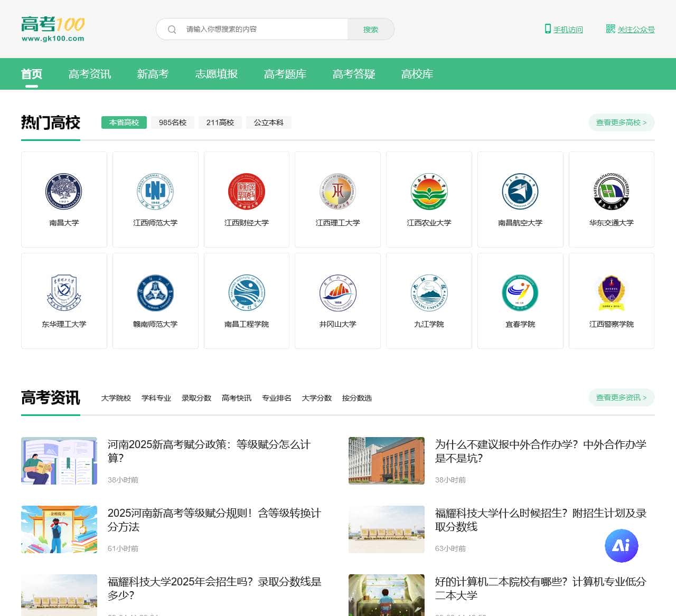Click the 学科专业 category link
Viewport: 676px width, 616px height.
click(x=156, y=398)
